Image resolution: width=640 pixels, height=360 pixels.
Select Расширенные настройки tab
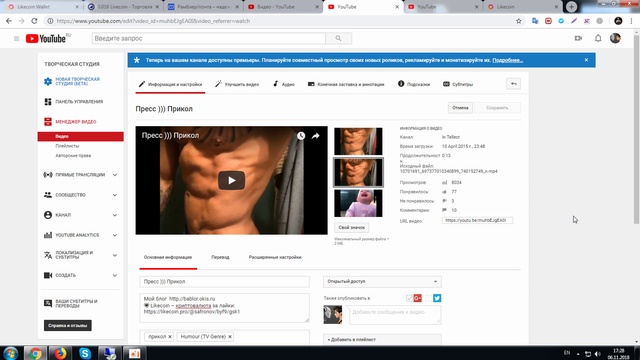point(275,257)
